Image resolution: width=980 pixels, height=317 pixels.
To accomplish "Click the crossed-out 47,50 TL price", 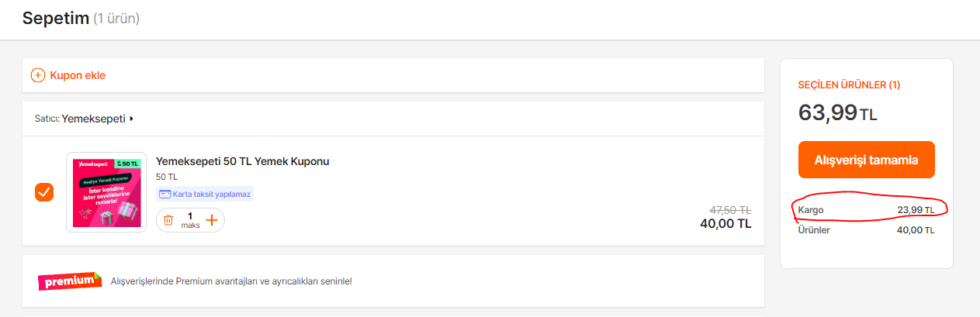I will point(730,209).
